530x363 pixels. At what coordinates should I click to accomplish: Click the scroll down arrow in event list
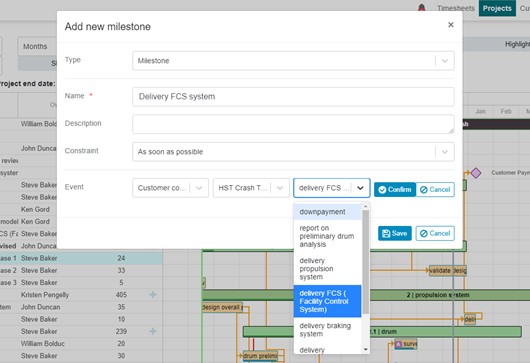pos(365,349)
